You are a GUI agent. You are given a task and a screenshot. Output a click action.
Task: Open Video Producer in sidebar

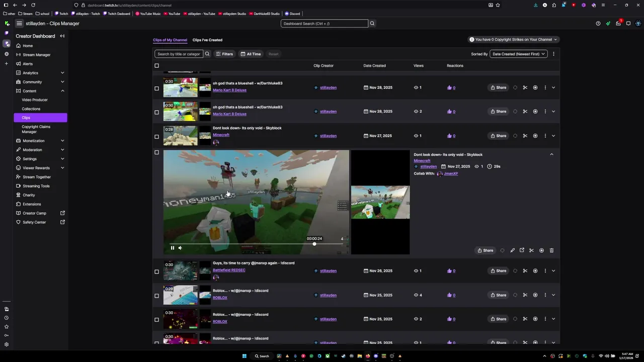(x=35, y=100)
